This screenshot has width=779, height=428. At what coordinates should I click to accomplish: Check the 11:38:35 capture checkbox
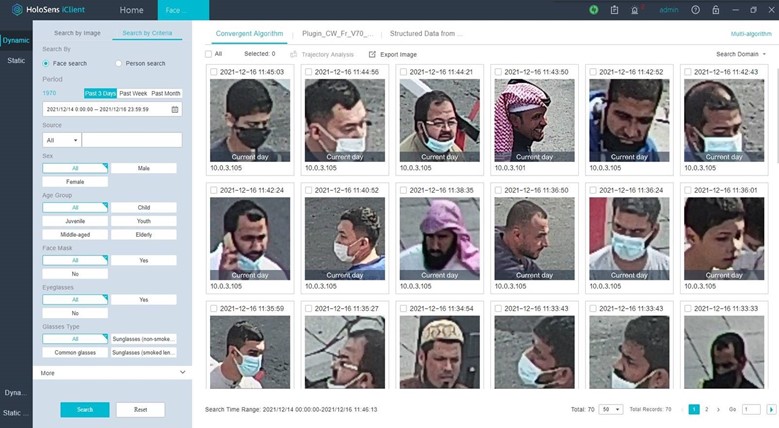[403, 190]
